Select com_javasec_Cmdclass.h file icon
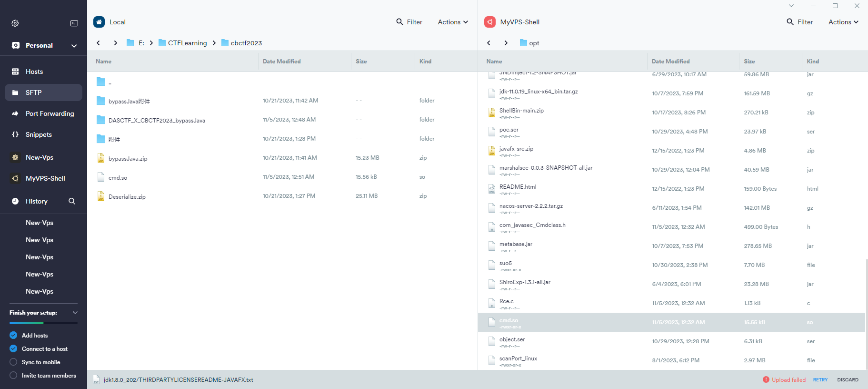The height and width of the screenshot is (389, 868). coord(492,227)
